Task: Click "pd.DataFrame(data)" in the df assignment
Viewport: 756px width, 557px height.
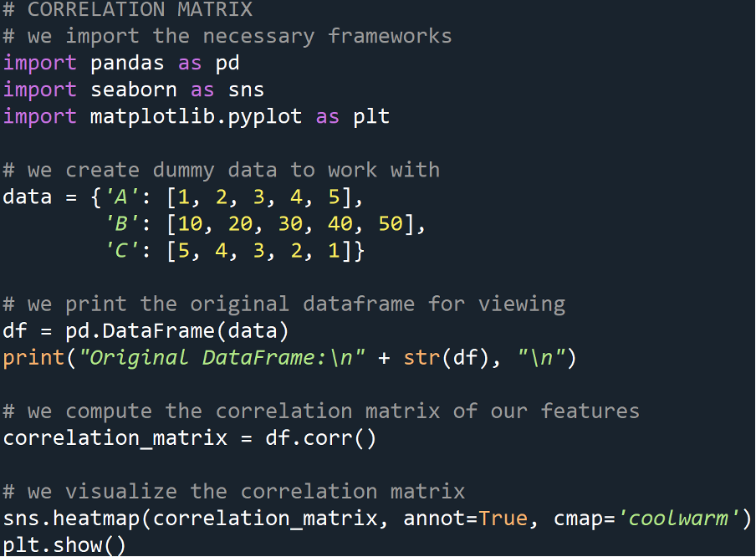Action: point(177,331)
